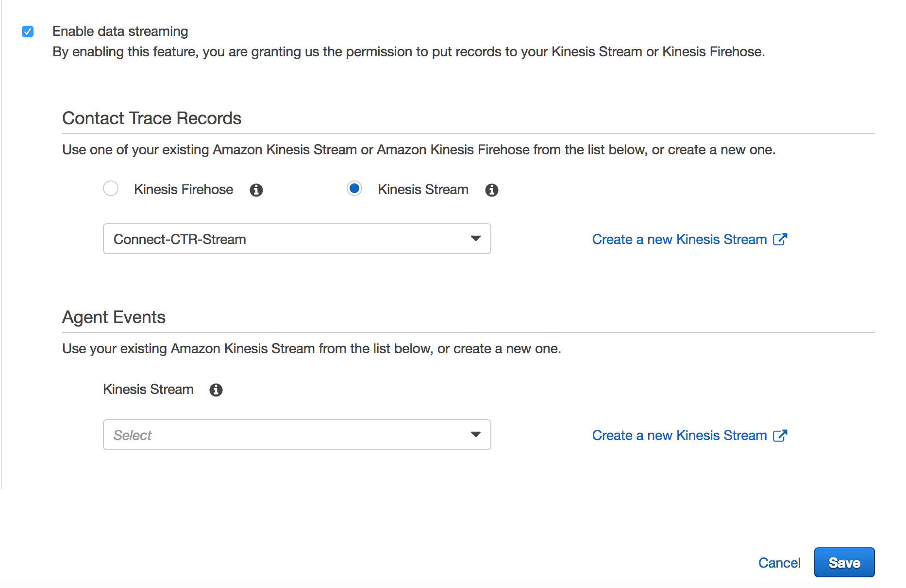Click the Kinesis Stream label under Agent Events
This screenshot has height=588, width=906.
[148, 389]
